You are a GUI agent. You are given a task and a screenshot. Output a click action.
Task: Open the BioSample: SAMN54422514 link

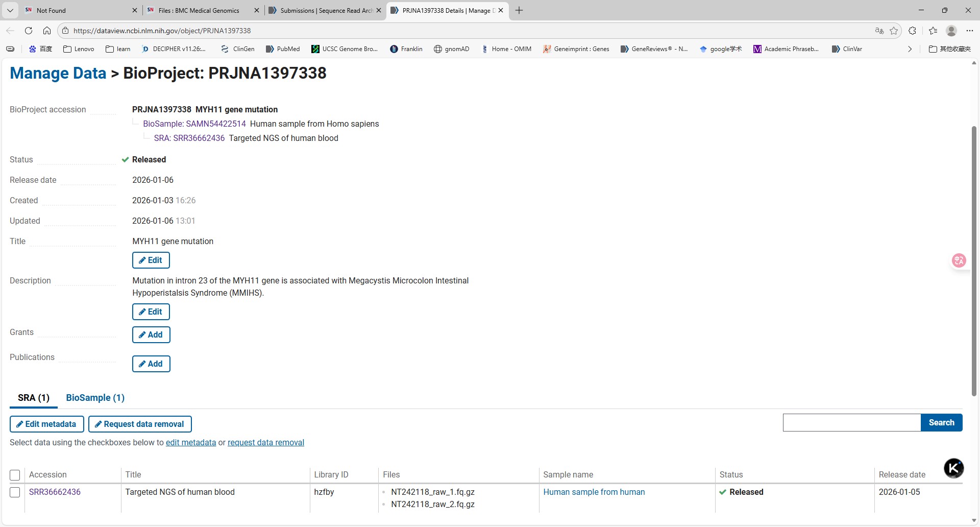pyautogui.click(x=194, y=124)
